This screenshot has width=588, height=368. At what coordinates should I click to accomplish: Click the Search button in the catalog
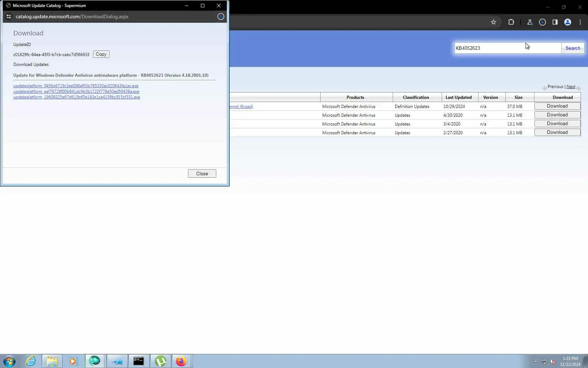[573, 48]
